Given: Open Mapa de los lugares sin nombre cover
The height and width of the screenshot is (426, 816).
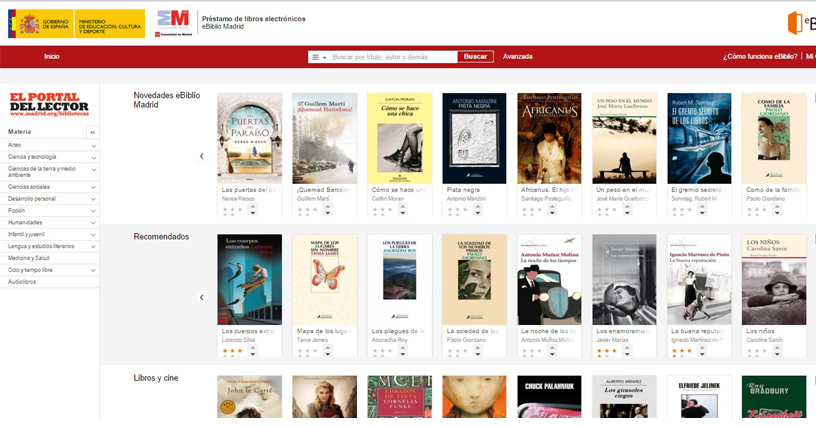Looking at the screenshot, I should point(325,280).
